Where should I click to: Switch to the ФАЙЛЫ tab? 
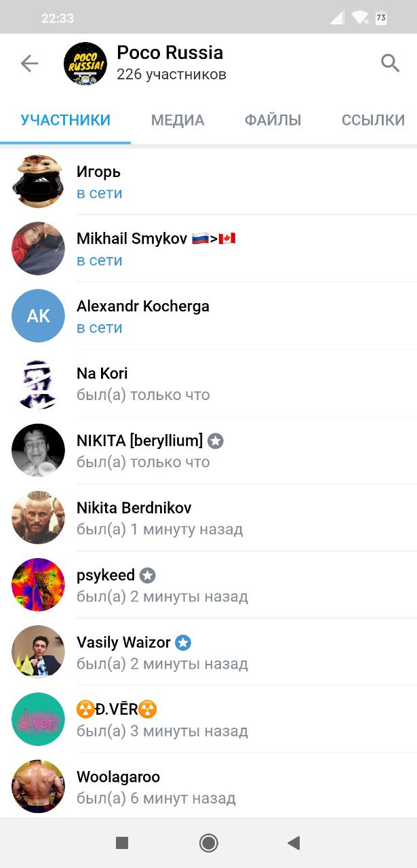pyautogui.click(x=273, y=121)
